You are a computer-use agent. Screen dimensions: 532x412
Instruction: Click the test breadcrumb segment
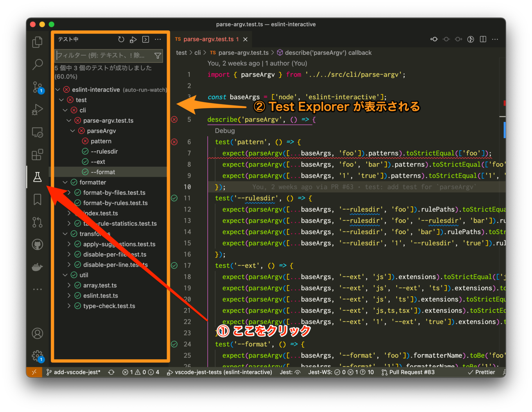181,53
